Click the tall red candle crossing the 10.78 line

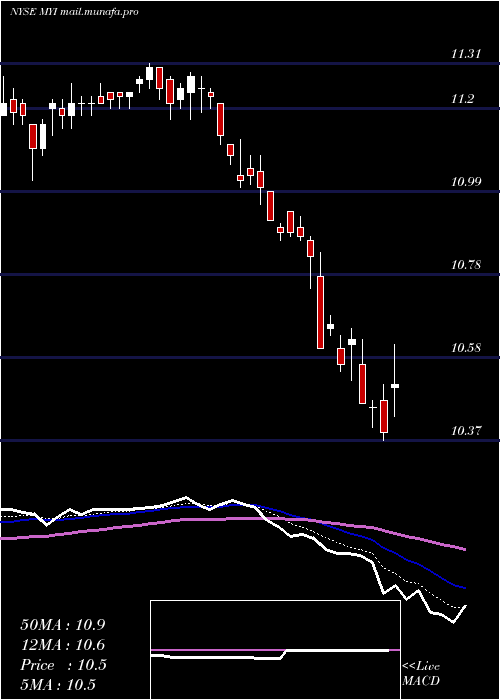(321, 312)
